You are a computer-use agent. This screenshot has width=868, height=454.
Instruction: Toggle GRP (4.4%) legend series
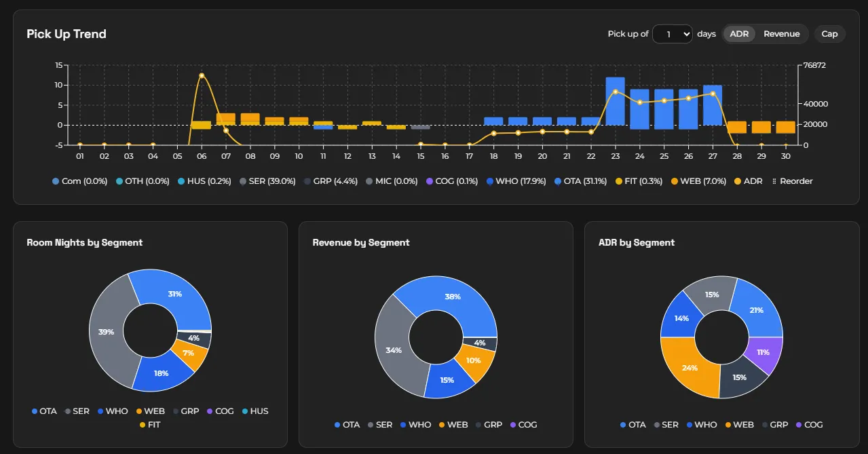(331, 181)
